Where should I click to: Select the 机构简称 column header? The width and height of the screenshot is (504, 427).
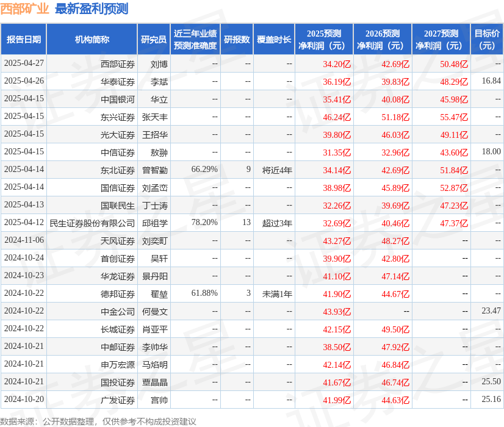click(x=92, y=40)
